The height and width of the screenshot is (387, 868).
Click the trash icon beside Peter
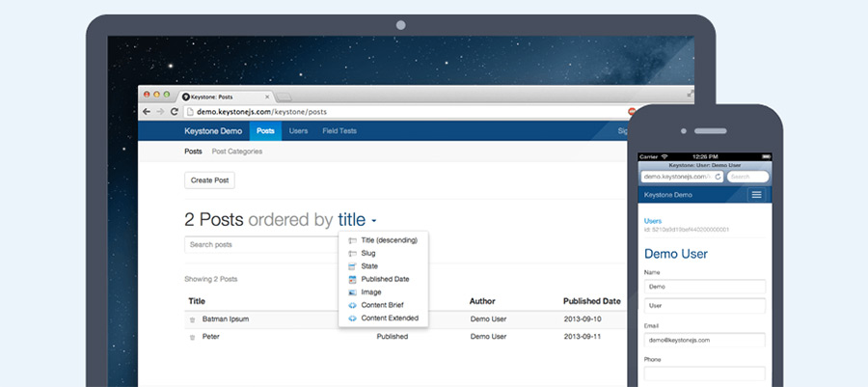pos(192,337)
